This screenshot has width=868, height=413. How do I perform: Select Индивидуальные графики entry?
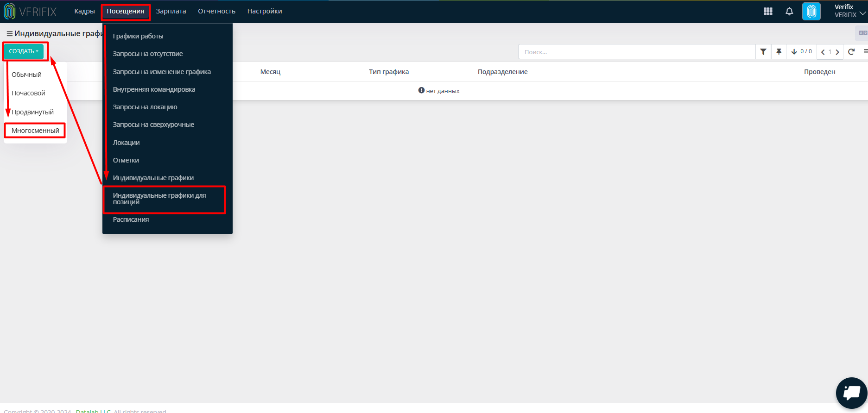[153, 178]
